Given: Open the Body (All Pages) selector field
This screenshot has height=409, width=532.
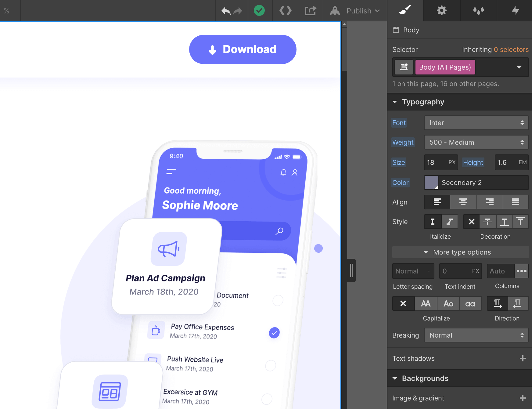Looking at the screenshot, I should [445, 67].
